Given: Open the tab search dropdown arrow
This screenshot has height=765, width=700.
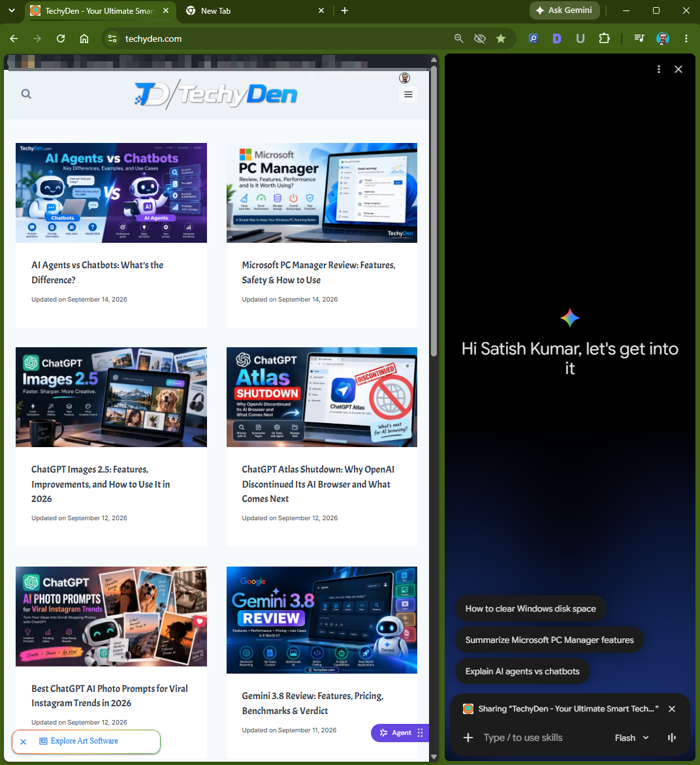Looking at the screenshot, I should (12, 10).
